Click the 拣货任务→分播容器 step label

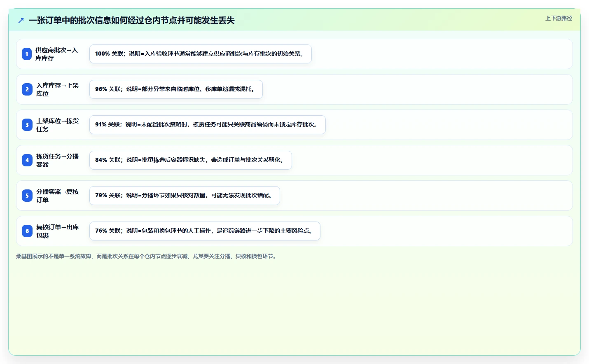coord(57,160)
